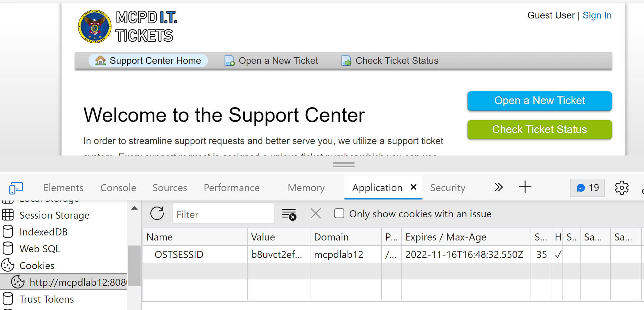Click the add new tool plus icon
The height and width of the screenshot is (310, 644).
tap(525, 187)
